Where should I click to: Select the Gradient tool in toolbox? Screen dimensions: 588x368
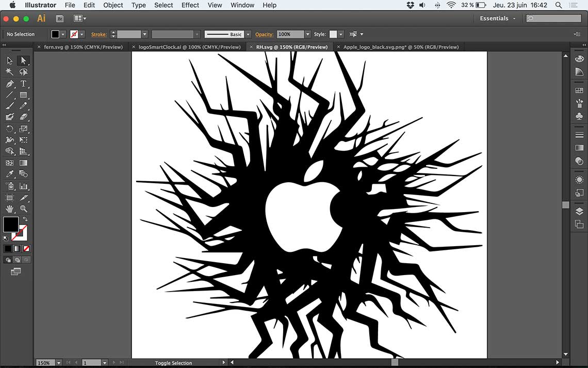[x=23, y=163]
